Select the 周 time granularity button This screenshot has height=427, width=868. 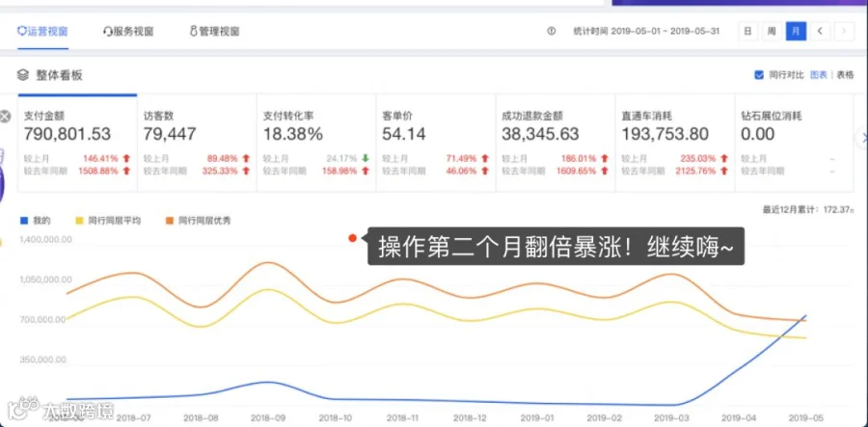click(772, 31)
